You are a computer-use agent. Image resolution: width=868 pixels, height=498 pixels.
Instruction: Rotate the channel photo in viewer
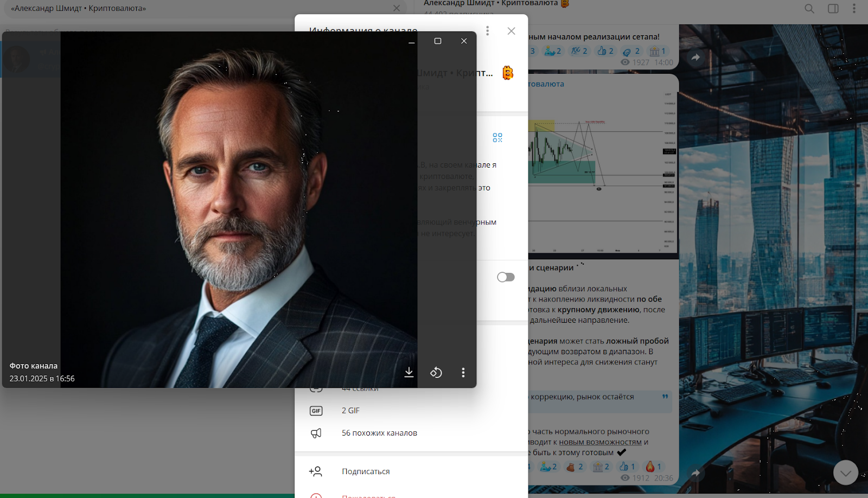tap(436, 372)
